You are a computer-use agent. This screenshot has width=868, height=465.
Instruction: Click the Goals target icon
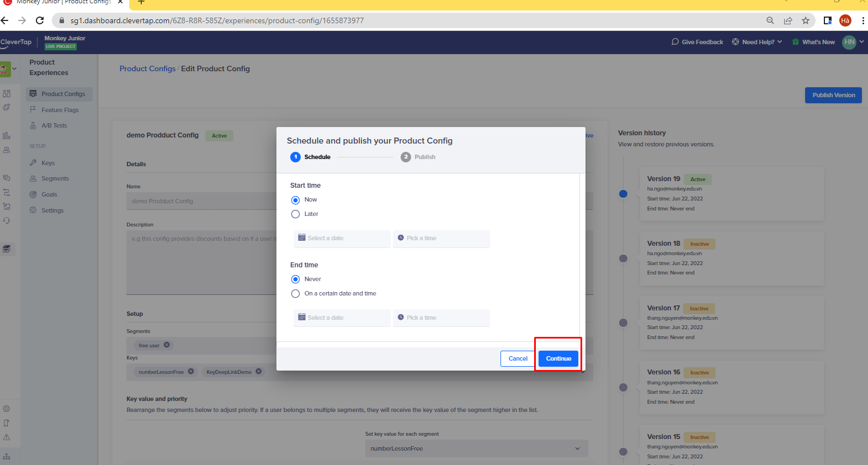point(33,194)
